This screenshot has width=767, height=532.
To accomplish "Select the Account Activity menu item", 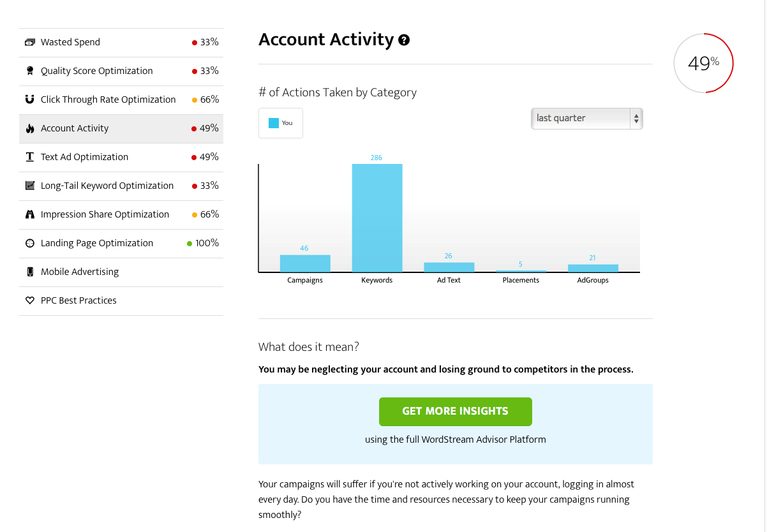I will click(121, 128).
